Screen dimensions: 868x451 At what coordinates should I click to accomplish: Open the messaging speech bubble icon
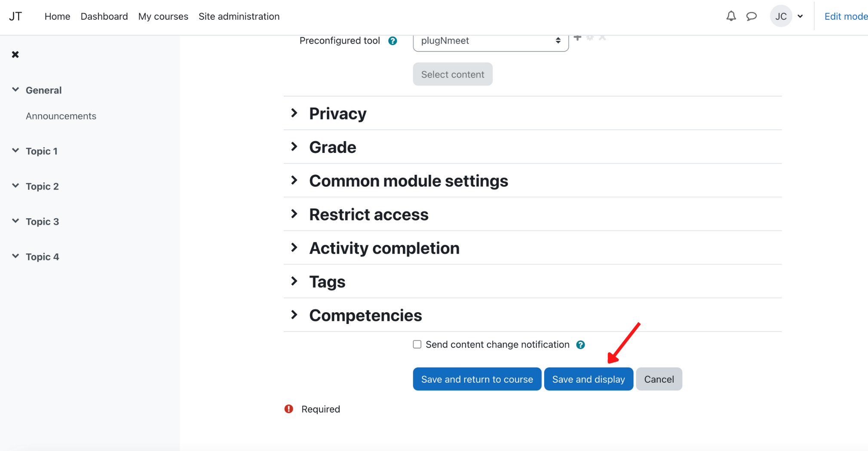pyautogui.click(x=751, y=16)
